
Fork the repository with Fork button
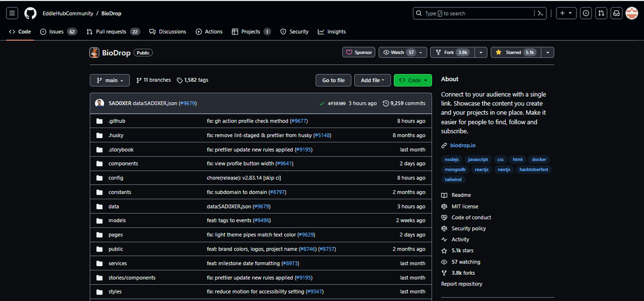click(452, 52)
